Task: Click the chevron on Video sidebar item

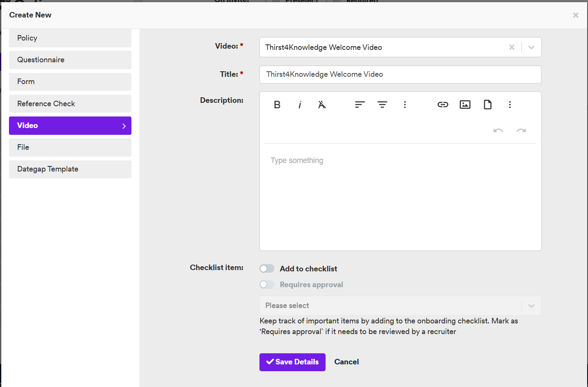Action: pyautogui.click(x=124, y=126)
